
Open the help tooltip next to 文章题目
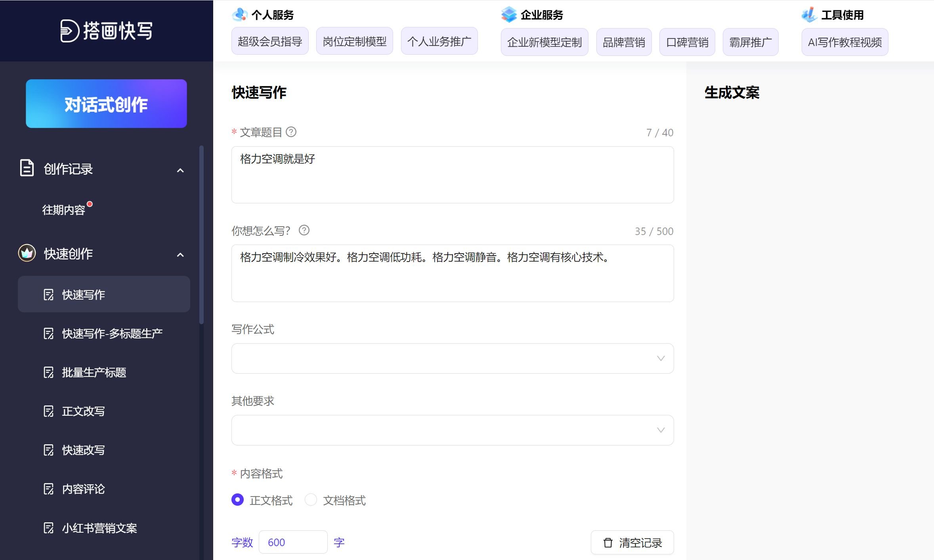click(292, 132)
